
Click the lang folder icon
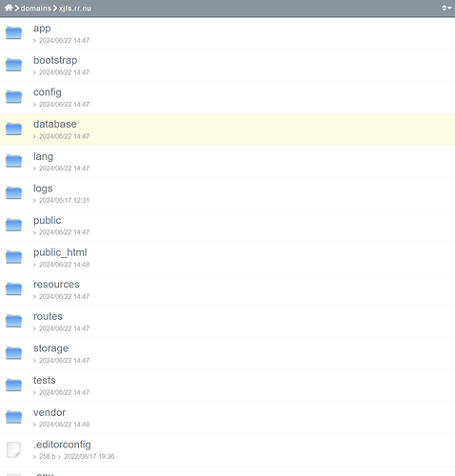13,161
